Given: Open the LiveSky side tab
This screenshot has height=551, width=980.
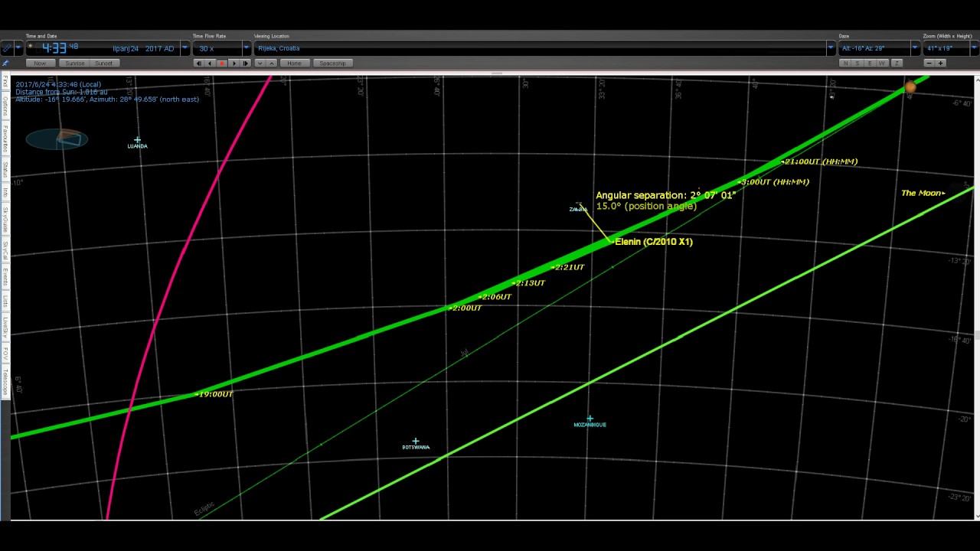Looking at the screenshot, I should [5, 328].
